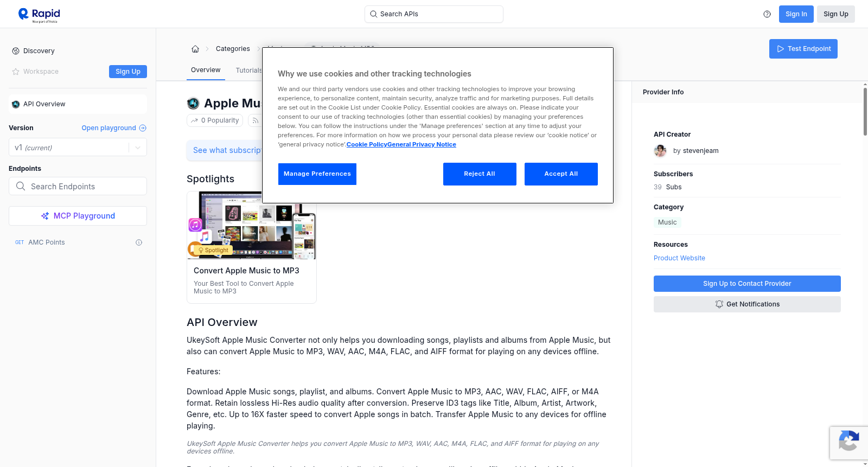868x467 pixels.
Task: Click the API Overview sidebar icon
Action: tap(16, 104)
